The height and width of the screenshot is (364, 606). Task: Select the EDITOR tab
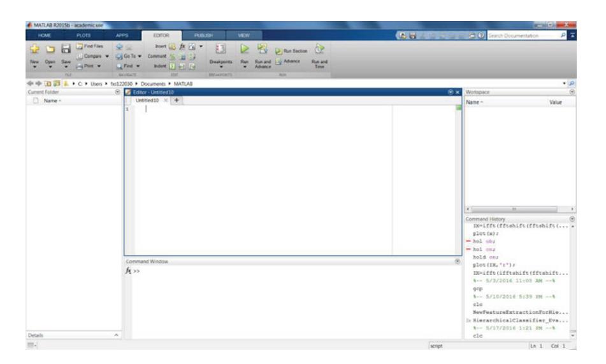[x=161, y=36]
